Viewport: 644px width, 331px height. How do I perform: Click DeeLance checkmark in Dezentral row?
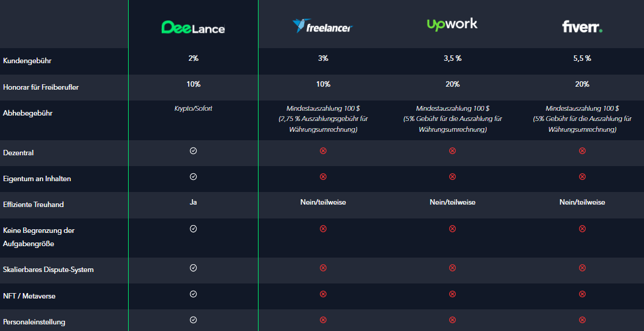tap(194, 151)
